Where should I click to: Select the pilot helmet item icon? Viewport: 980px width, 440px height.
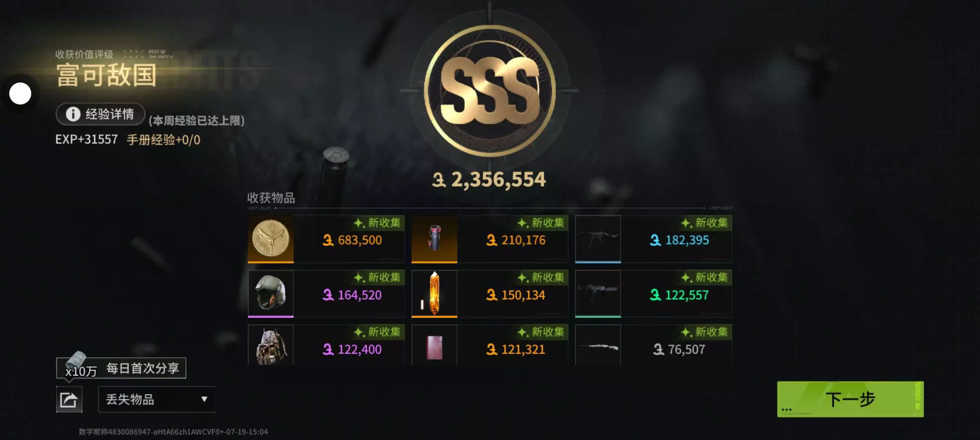coord(271,293)
